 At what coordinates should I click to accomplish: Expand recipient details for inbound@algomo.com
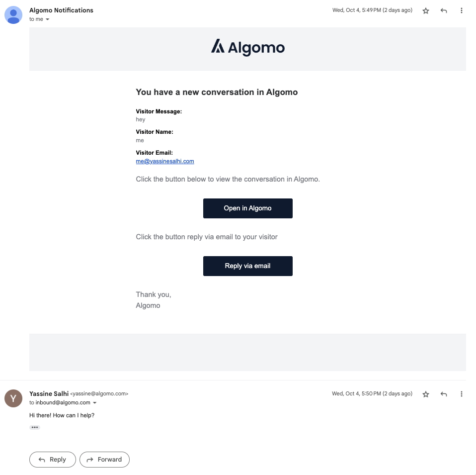pos(95,403)
